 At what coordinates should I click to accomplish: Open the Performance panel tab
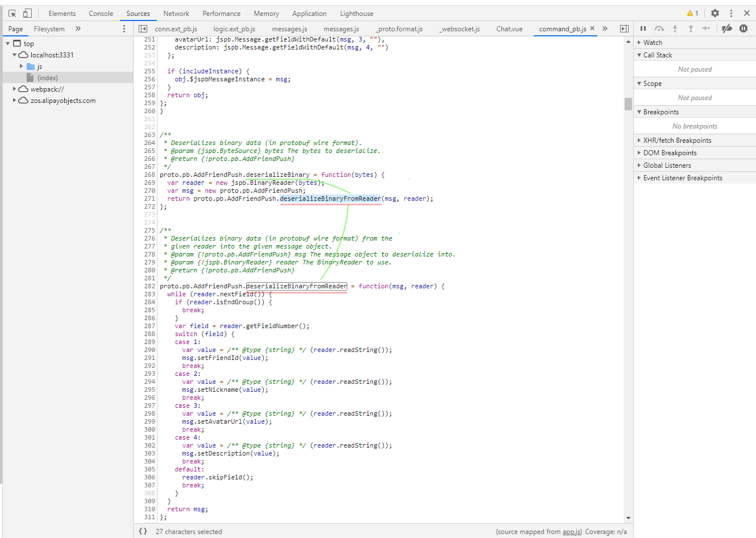222,13
